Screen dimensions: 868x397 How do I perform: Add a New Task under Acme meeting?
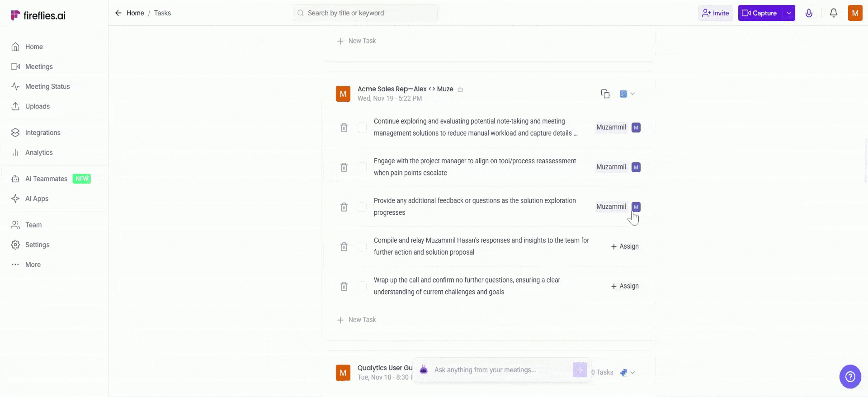click(x=357, y=320)
